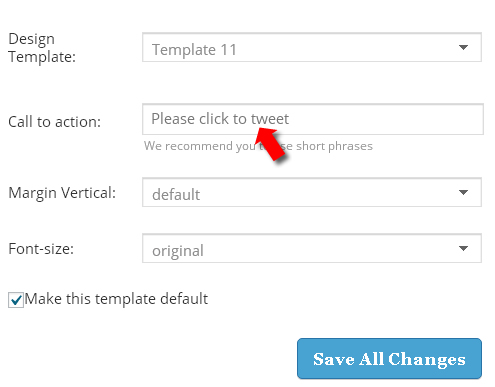Viewport: 495px width, 387px height.
Task: Expand the Margin Vertical dropdown
Action: click(312, 192)
